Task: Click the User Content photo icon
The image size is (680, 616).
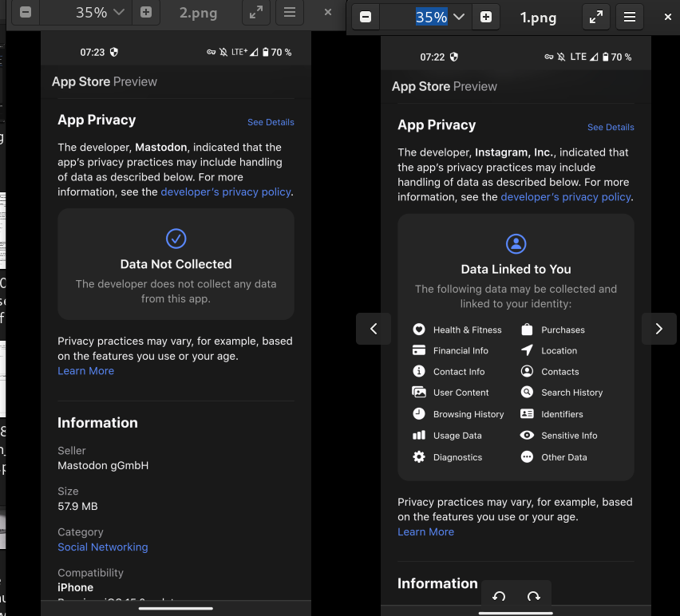Action: (x=419, y=393)
